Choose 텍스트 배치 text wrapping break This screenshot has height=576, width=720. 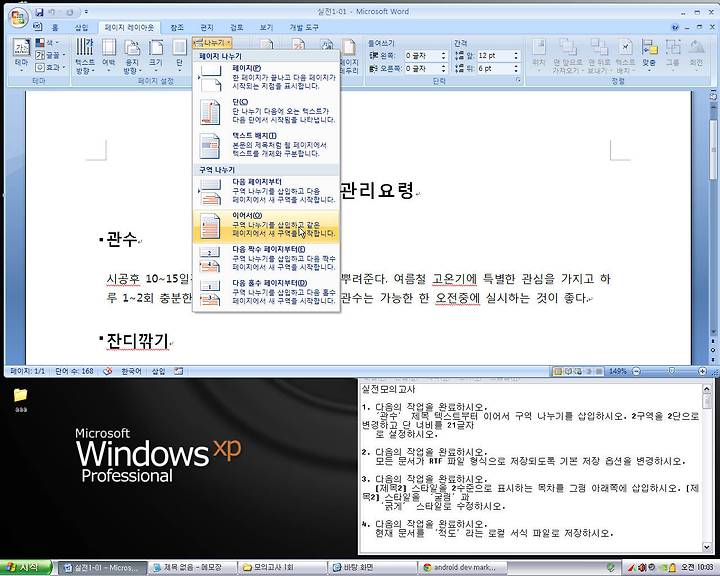267,145
